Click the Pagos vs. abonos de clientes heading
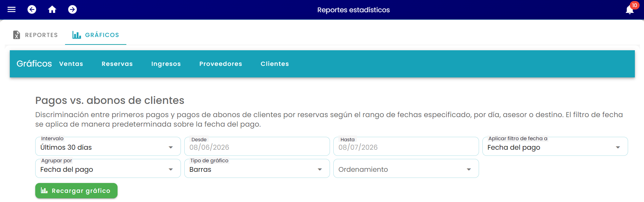Viewport: 644px width, 202px height. 110,100
